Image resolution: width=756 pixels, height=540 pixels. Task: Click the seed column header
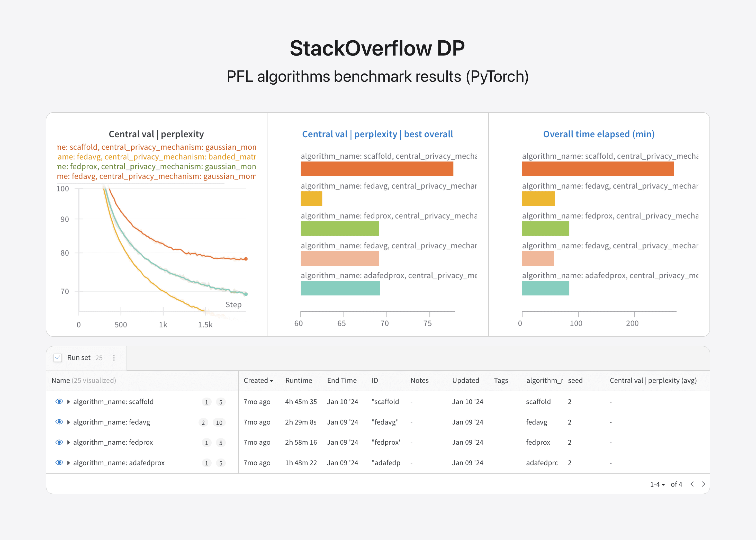pos(575,380)
